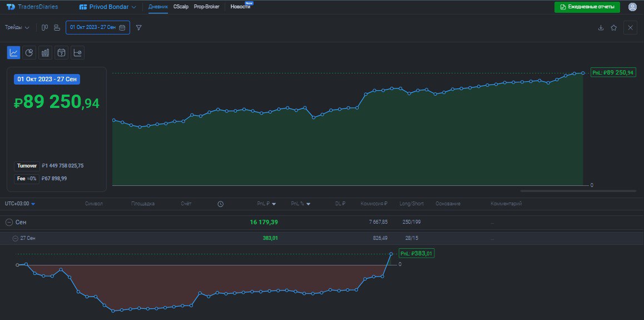Click the clock time column icon
Viewport: 644px width, 320px height.
pos(221,204)
